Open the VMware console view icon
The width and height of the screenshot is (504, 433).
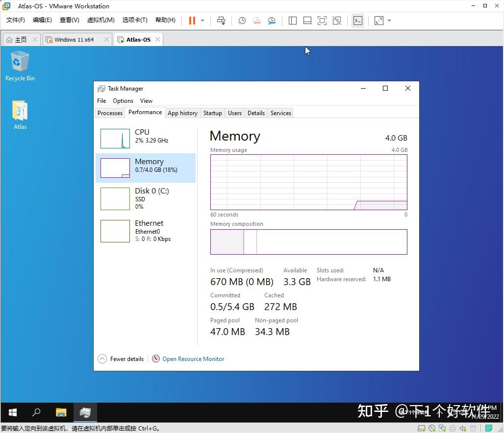pyautogui.click(x=358, y=21)
